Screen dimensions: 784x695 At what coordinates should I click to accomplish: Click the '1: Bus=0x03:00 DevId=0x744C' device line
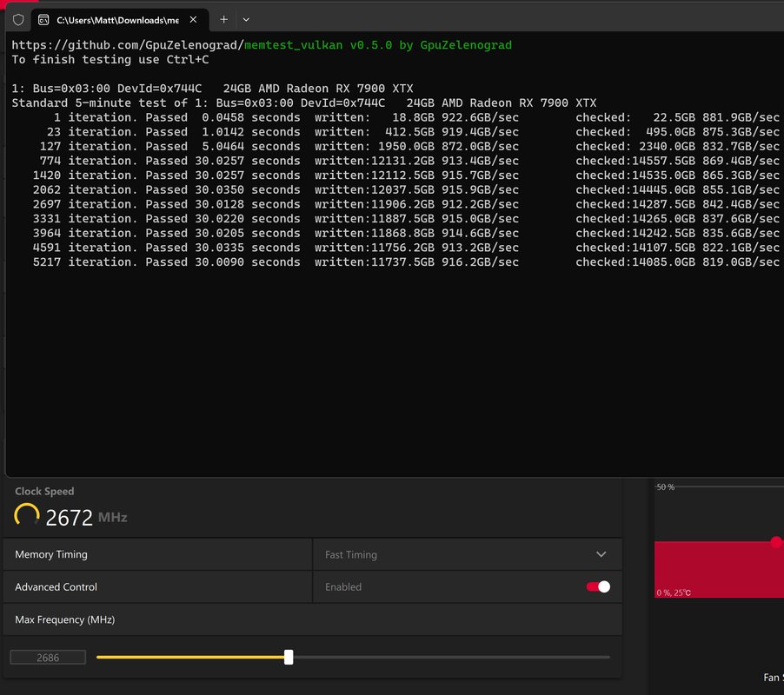(212, 89)
